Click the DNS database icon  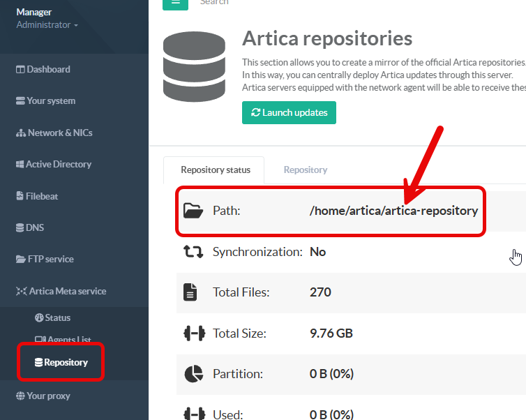point(20,227)
